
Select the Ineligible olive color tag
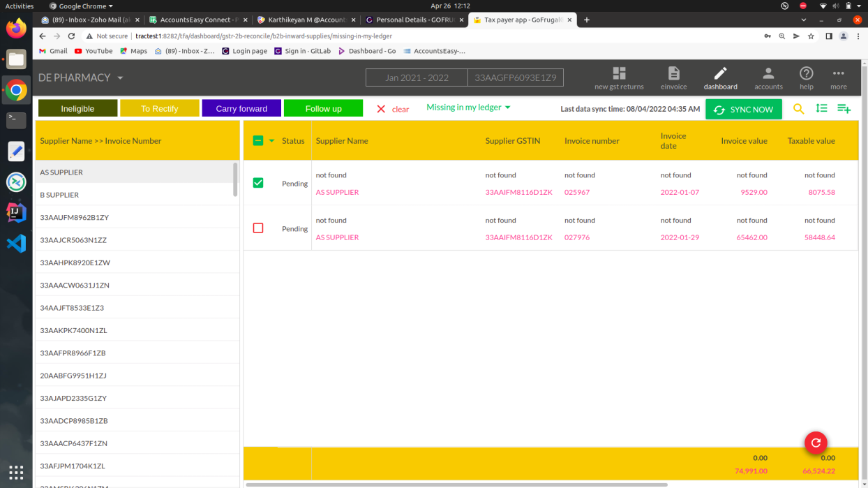[x=77, y=108]
